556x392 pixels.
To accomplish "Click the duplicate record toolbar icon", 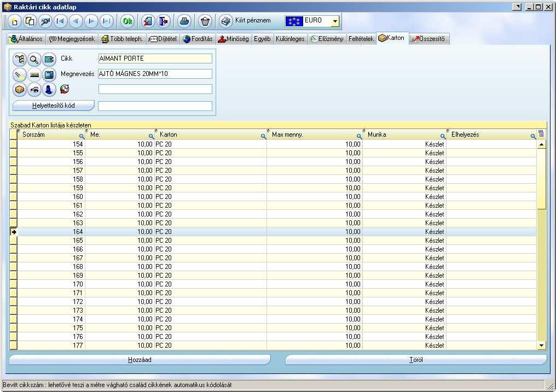I will click(30, 22).
